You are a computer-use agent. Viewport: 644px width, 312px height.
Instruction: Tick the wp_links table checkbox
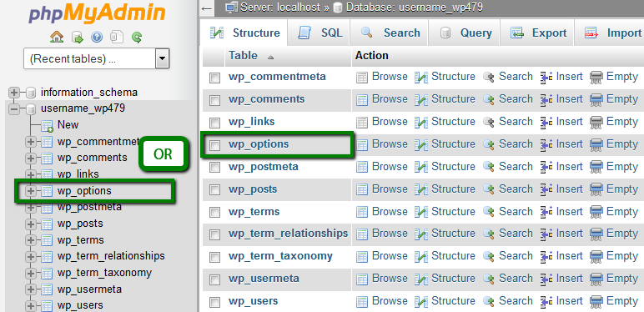(x=214, y=123)
